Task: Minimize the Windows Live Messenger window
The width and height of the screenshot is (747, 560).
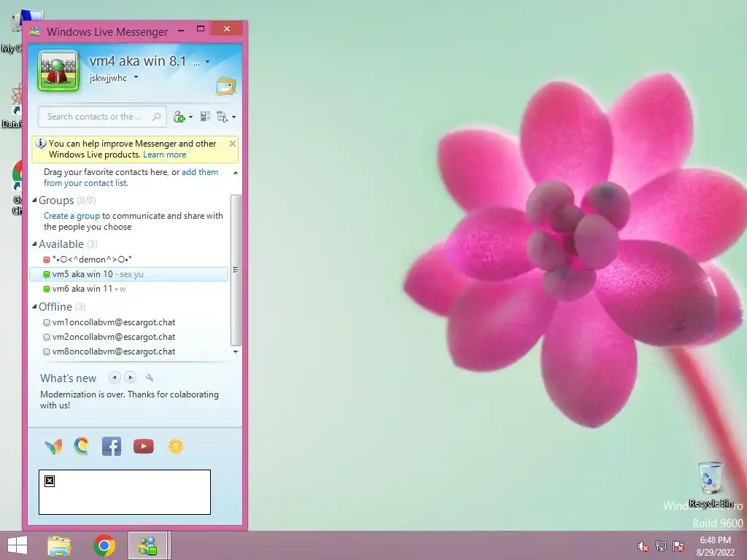Action: click(181, 31)
